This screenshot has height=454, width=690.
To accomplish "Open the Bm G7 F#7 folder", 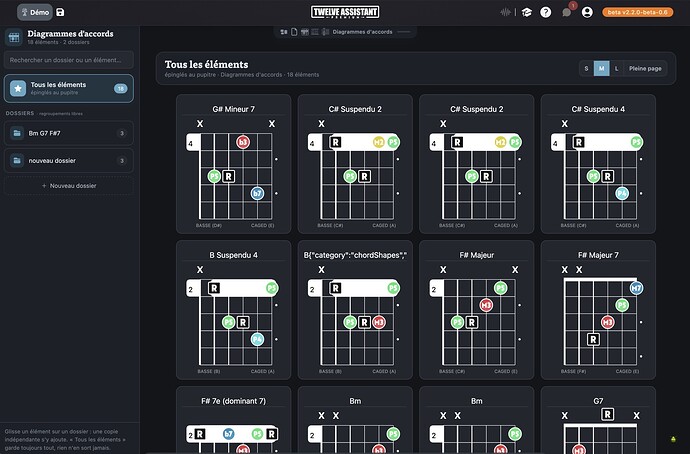I will 69,133.
